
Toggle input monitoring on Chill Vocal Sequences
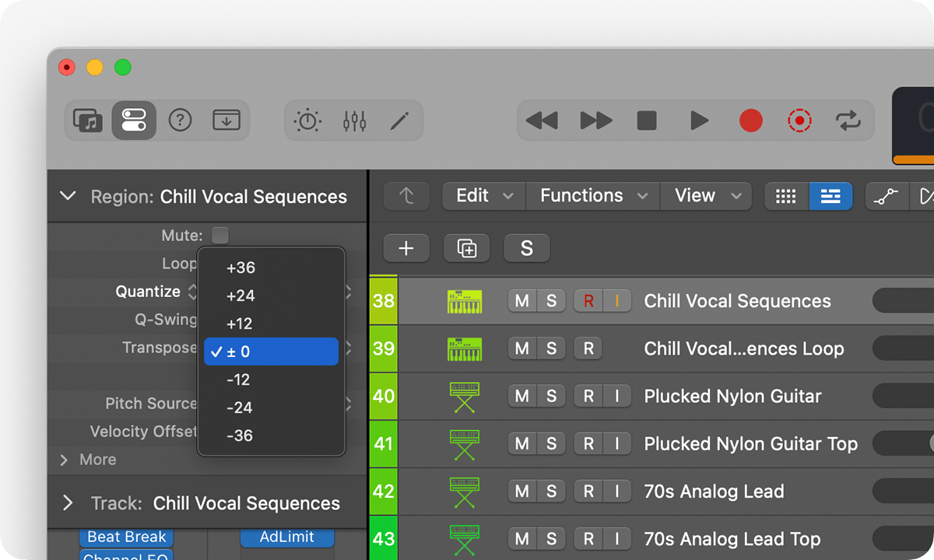616,301
